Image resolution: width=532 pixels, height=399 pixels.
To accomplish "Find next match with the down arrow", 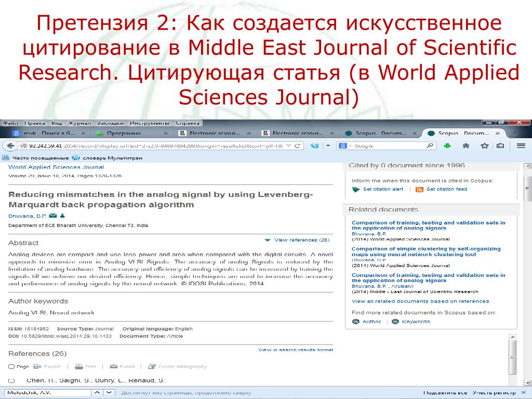I will (x=109, y=393).
